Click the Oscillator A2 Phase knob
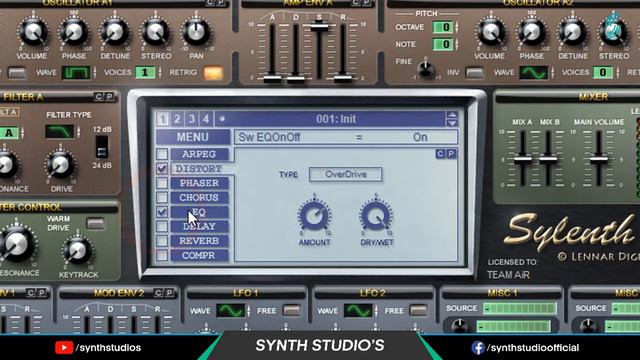The height and width of the screenshot is (360, 640). (531, 32)
